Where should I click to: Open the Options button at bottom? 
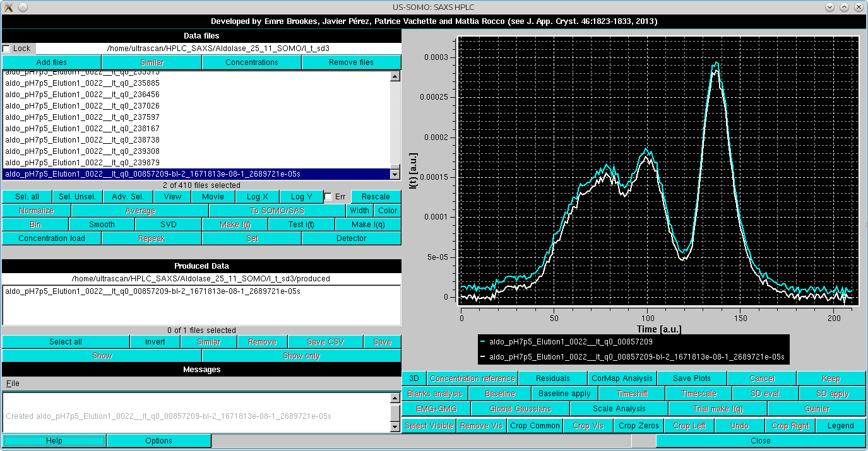[158, 441]
